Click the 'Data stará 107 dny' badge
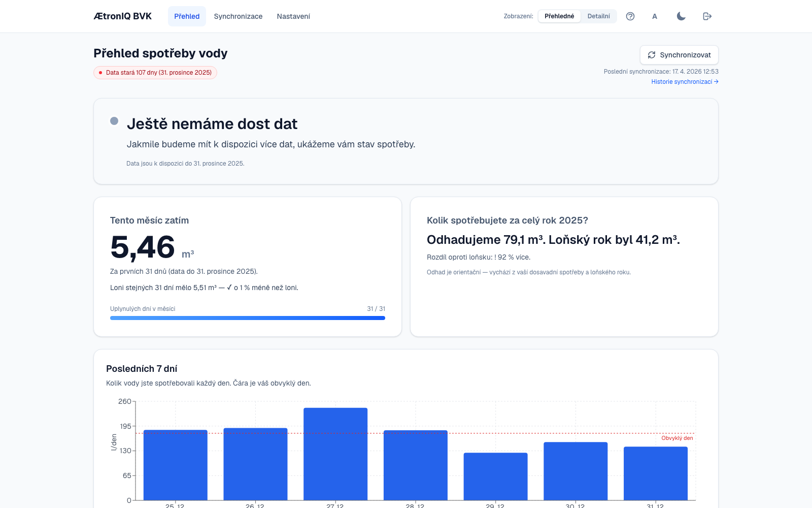 pos(155,73)
